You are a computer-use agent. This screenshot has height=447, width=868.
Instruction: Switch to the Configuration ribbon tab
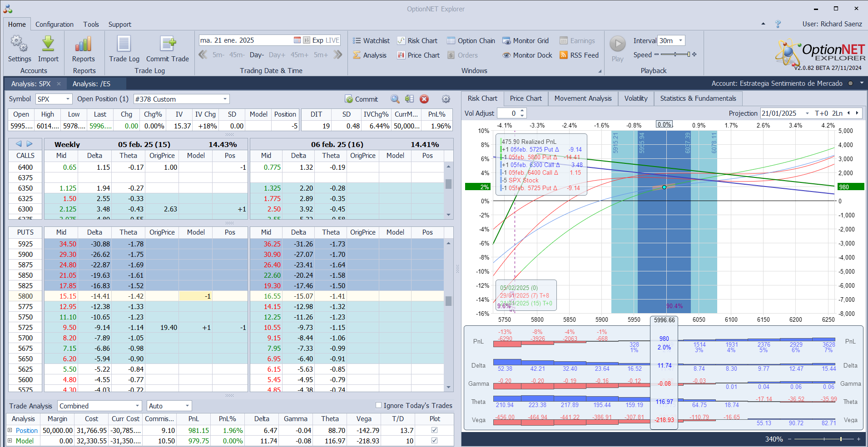point(55,25)
